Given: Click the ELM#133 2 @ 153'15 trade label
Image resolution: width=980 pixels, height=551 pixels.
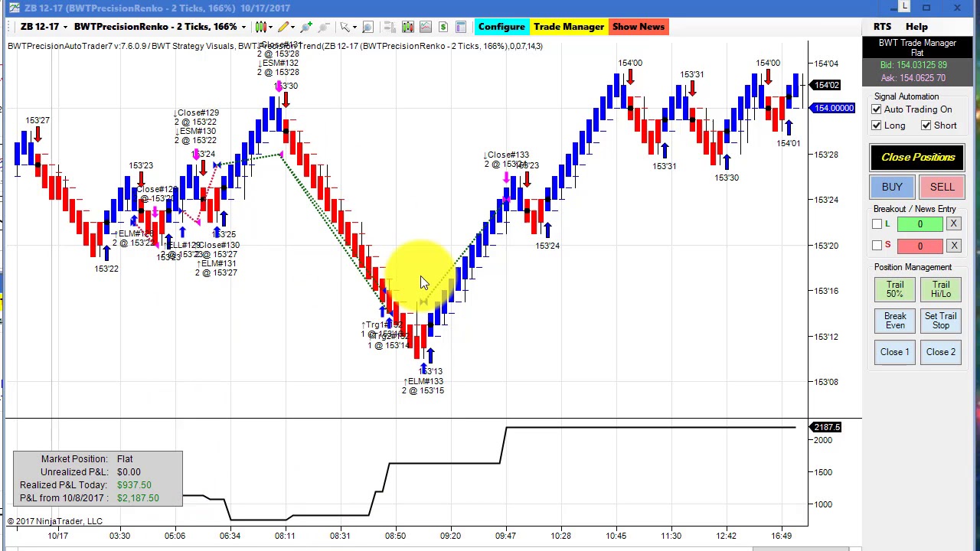Looking at the screenshot, I should point(423,386).
